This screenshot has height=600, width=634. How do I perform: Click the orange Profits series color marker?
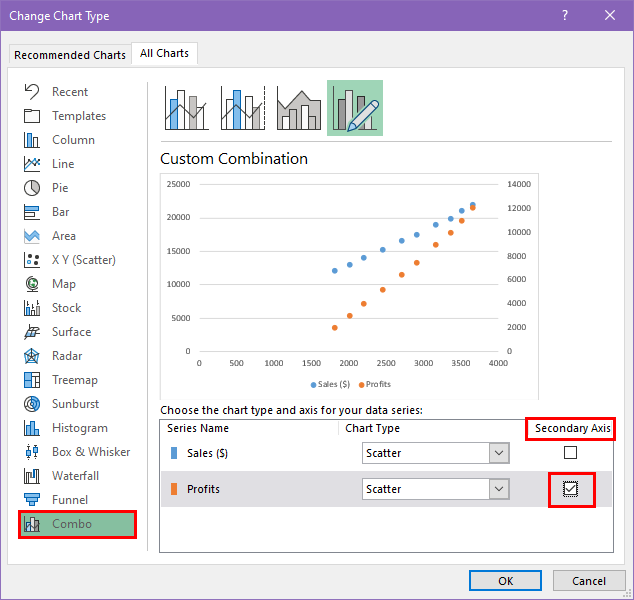pos(174,489)
